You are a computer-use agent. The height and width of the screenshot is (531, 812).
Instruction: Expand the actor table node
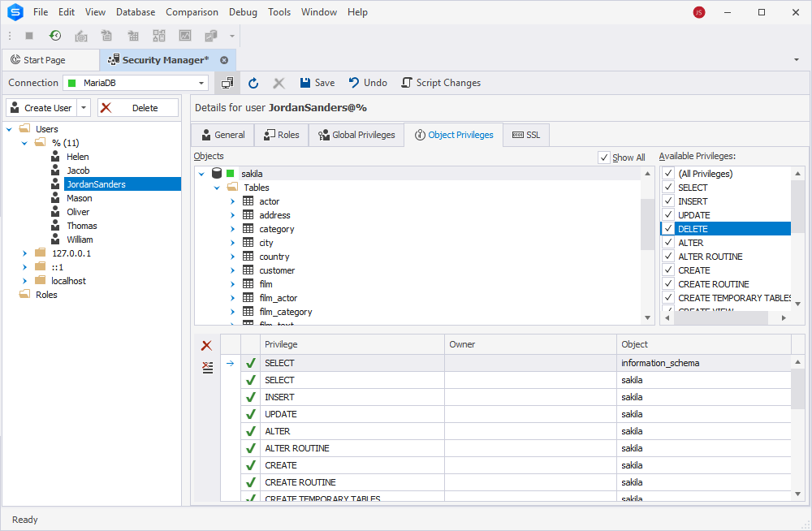[x=231, y=201]
